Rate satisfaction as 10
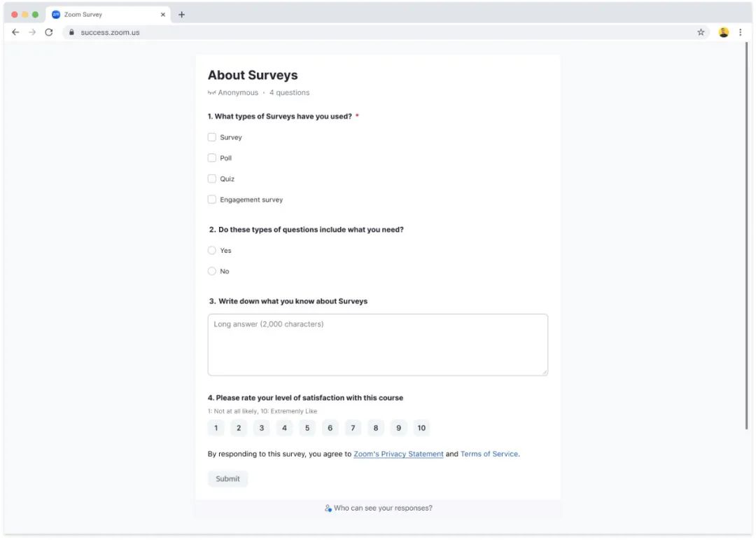This screenshot has width=756, height=540. [421, 428]
